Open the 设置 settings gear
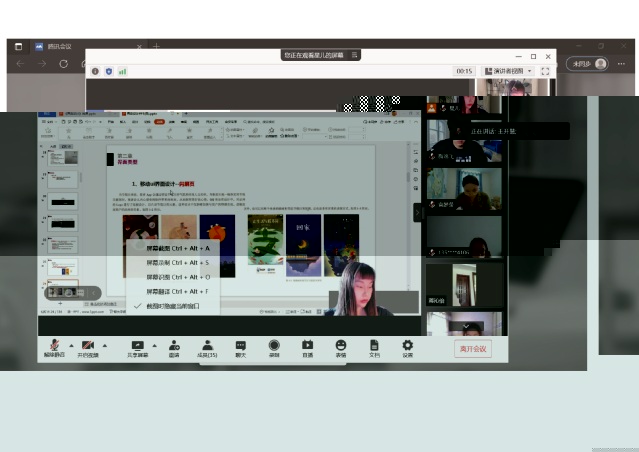Image resolution: width=639 pixels, height=452 pixels. pos(407,345)
